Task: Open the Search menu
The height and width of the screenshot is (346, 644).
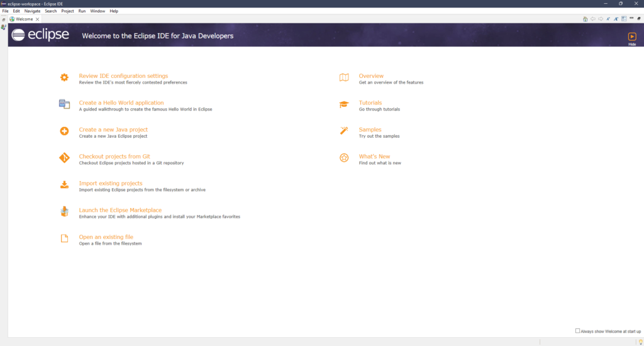Action: coord(50,11)
